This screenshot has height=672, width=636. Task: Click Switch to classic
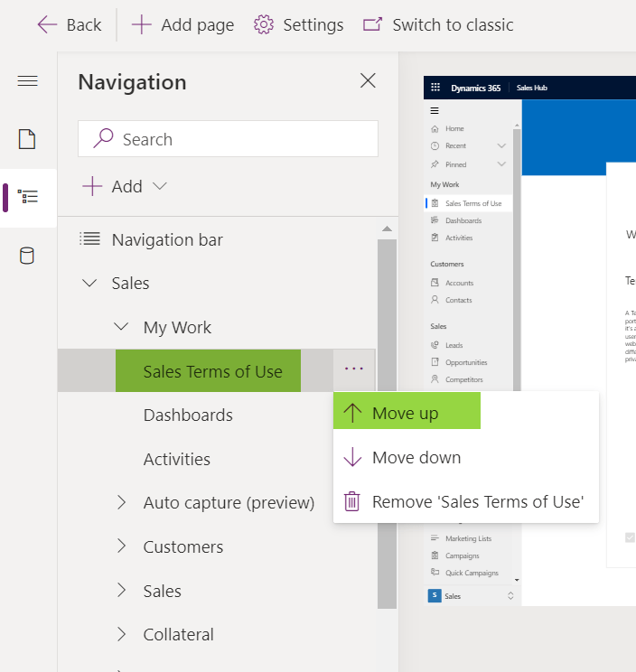pyautogui.click(x=438, y=24)
